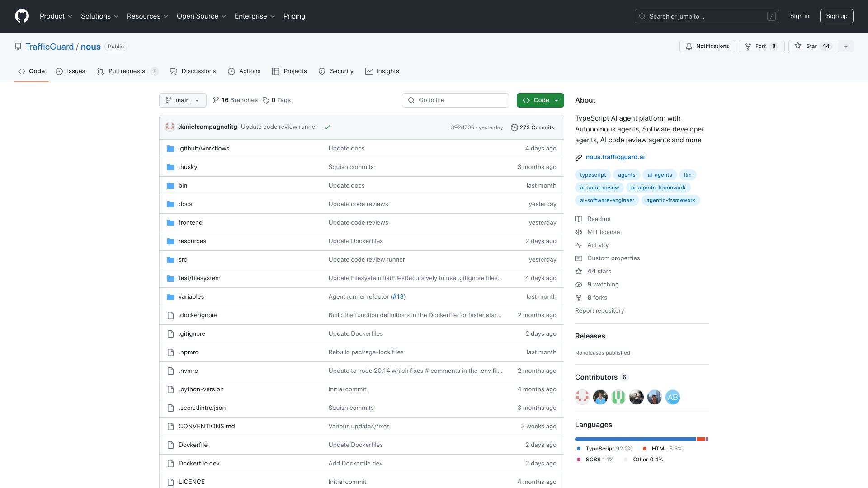This screenshot has width=868, height=488.
Task: Click the Notifications button
Action: (707, 46)
